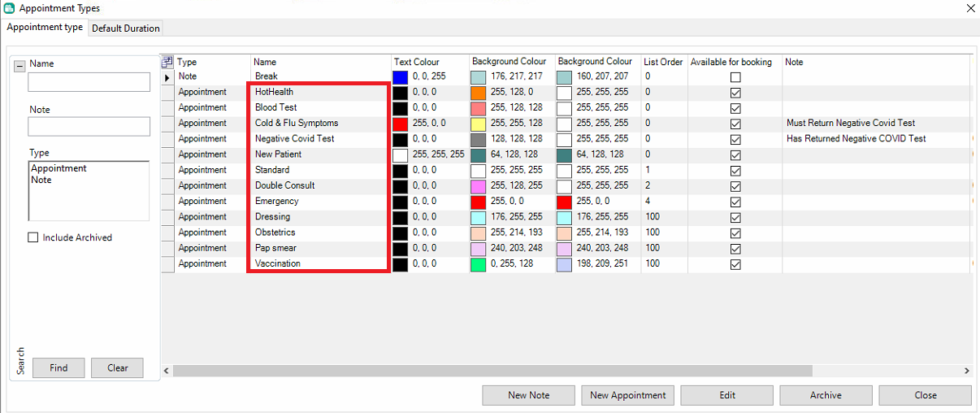This screenshot has width=980, height=413.
Task: Collapse the search panel using minus button
Action: (x=20, y=65)
